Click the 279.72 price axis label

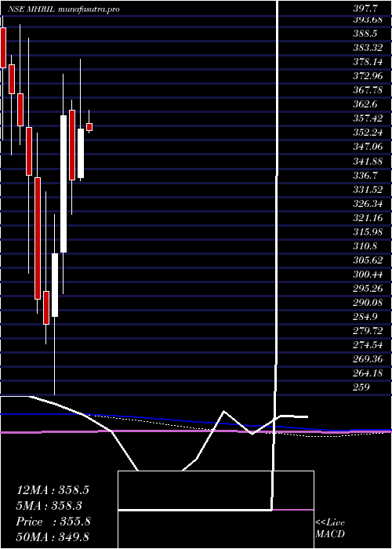pos(368,330)
